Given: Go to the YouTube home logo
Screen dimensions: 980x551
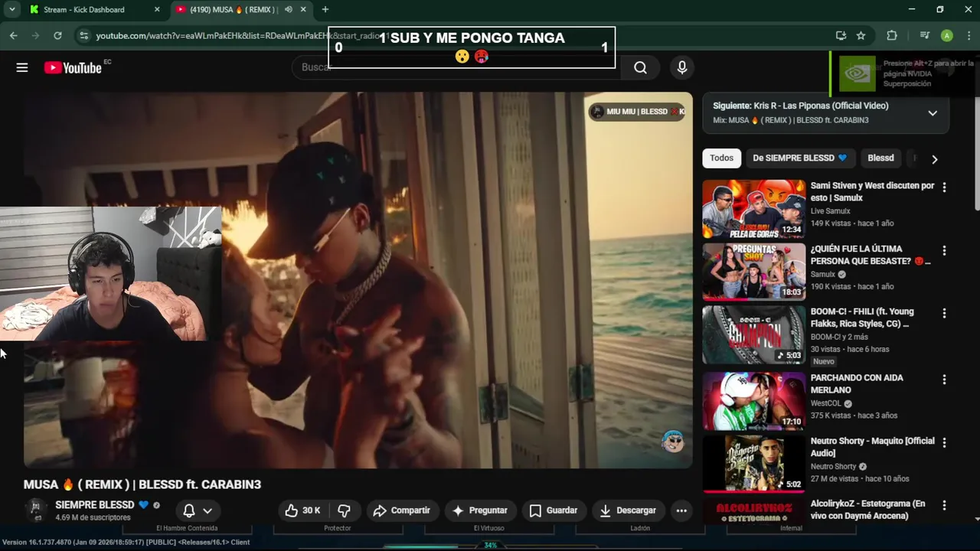Looking at the screenshot, I should [73, 67].
